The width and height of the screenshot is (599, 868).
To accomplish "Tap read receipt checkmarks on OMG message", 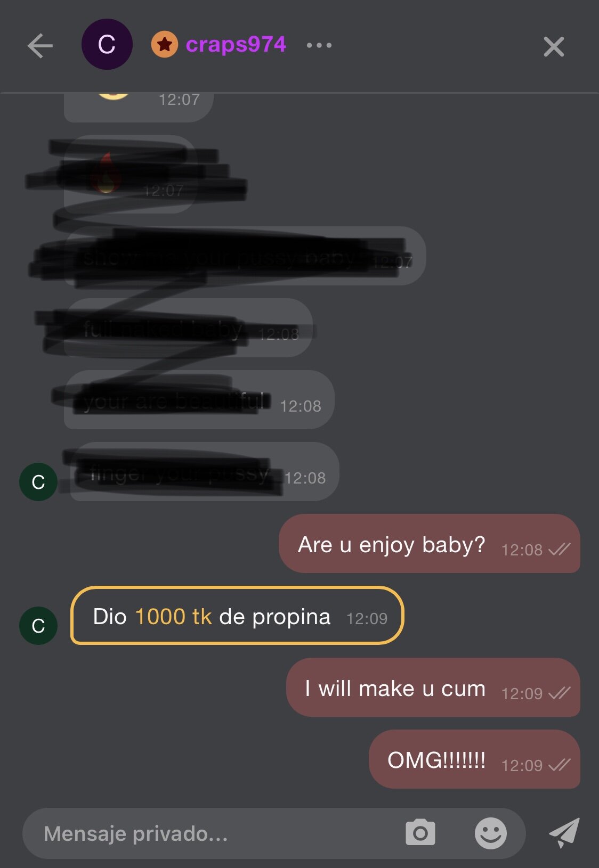I will (x=560, y=765).
